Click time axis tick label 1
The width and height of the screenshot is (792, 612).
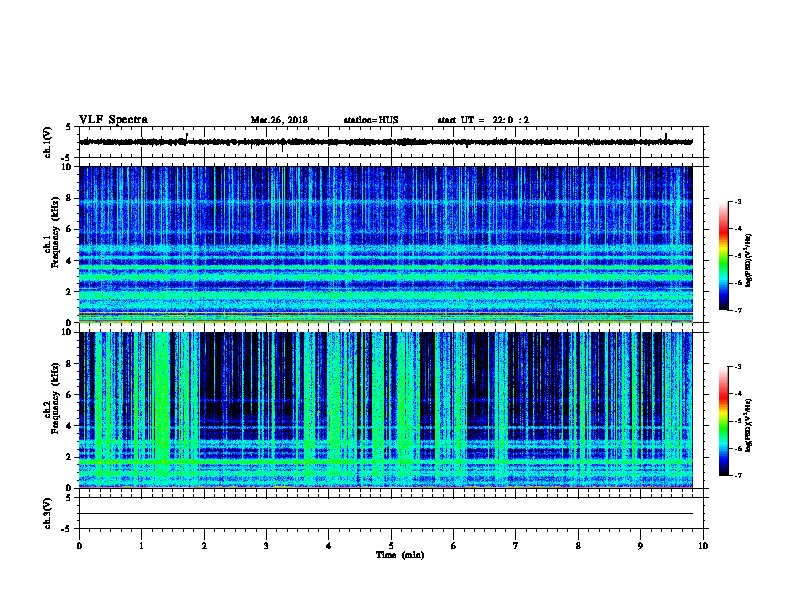click(141, 546)
